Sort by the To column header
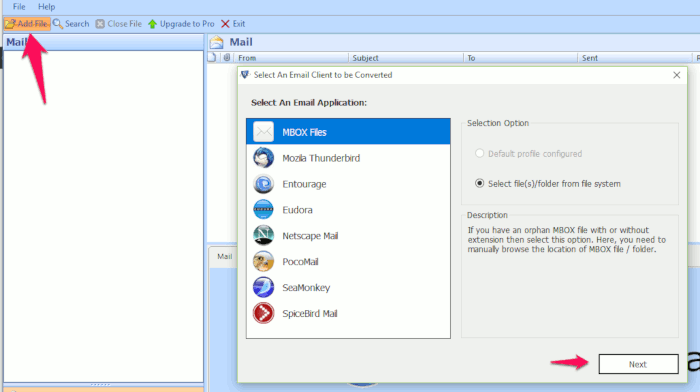Viewport: 700px width, 392px height. pyautogui.click(x=520, y=58)
